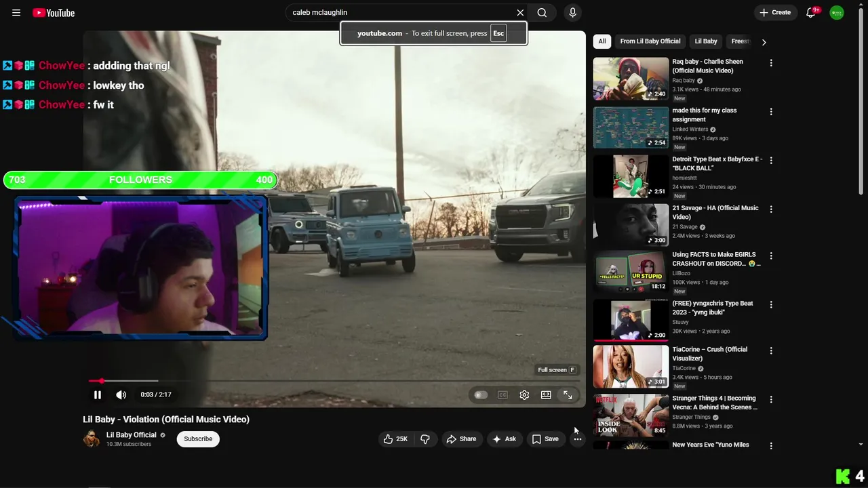Open options for New Years Eve video
868x488 pixels.
tap(771, 446)
